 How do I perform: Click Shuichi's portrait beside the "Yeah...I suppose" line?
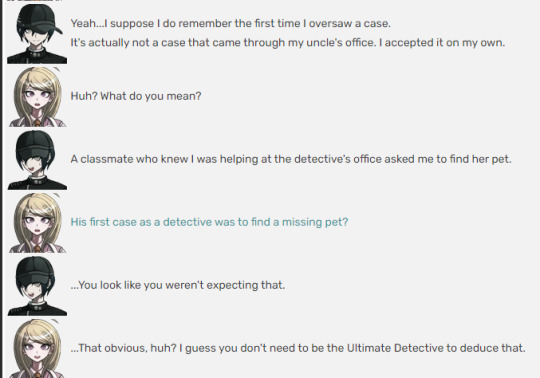click(37, 33)
